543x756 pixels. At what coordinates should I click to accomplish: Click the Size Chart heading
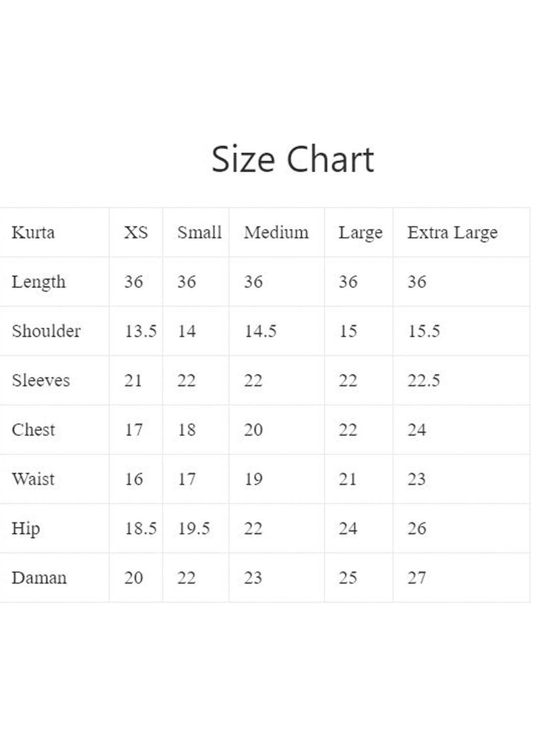(x=292, y=159)
